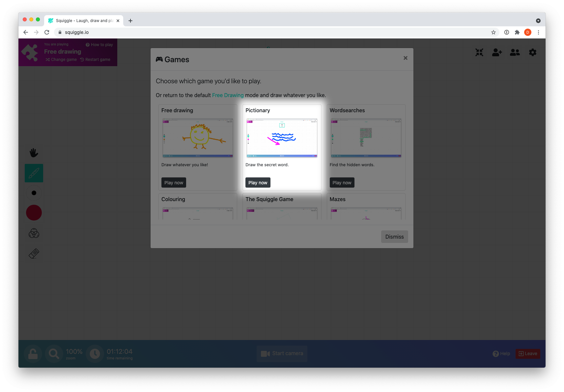Click the 01:12:04 time remaining text
Image resolution: width=564 pixels, height=392 pixels.
coord(120,352)
